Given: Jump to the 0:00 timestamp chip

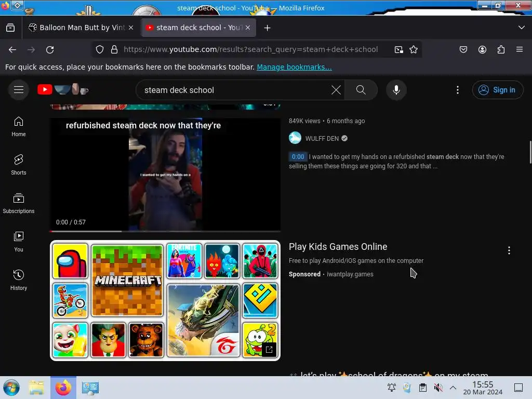Looking at the screenshot, I should pyautogui.click(x=298, y=157).
